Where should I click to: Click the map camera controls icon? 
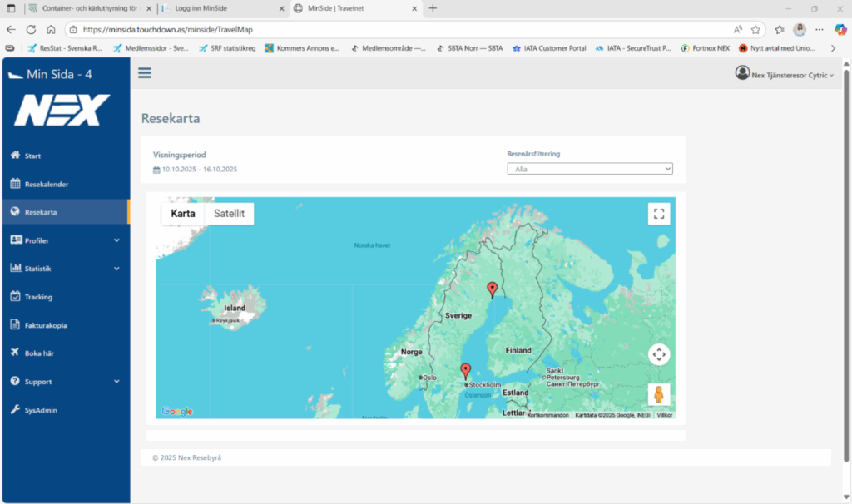click(x=659, y=355)
